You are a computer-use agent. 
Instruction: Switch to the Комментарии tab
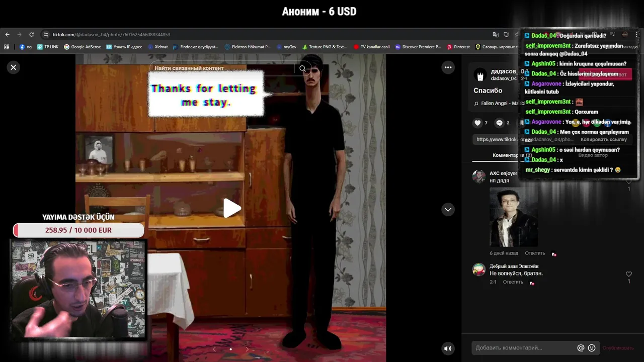coord(512,155)
